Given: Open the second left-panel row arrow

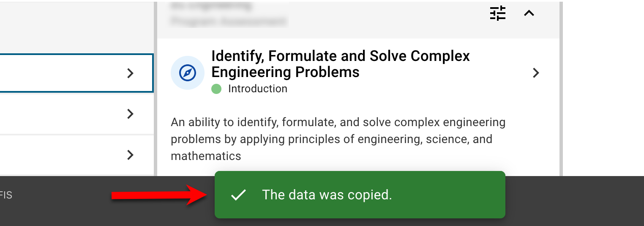Looking at the screenshot, I should tap(130, 114).
